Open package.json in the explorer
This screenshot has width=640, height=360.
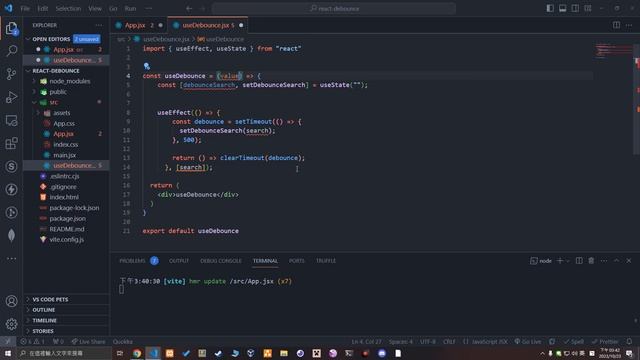tap(67, 218)
